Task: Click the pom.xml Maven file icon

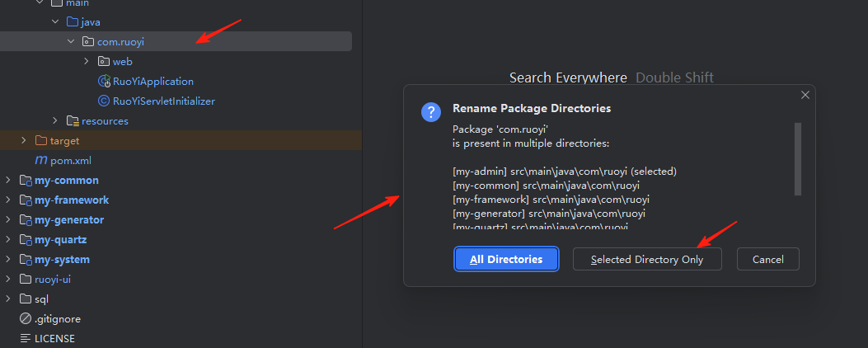Action: click(x=40, y=161)
